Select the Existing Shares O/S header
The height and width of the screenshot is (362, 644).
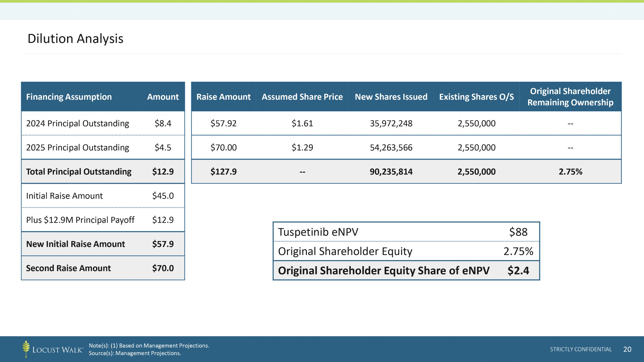476,97
